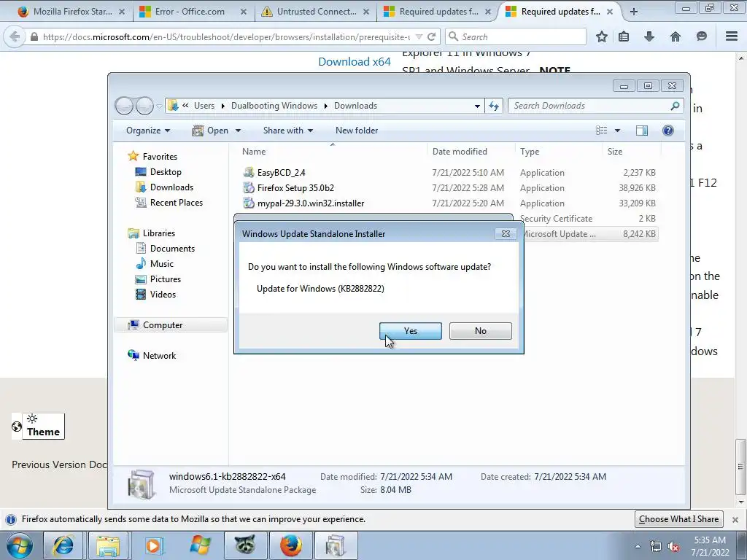Bookmark this page with star icon
The width and height of the screenshot is (747, 560).
[602, 36]
